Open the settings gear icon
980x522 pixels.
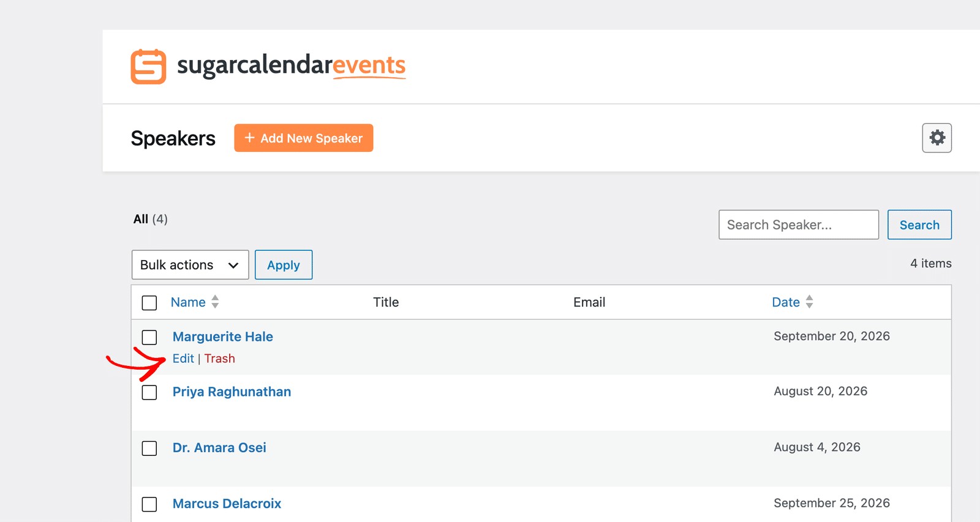[x=937, y=138]
